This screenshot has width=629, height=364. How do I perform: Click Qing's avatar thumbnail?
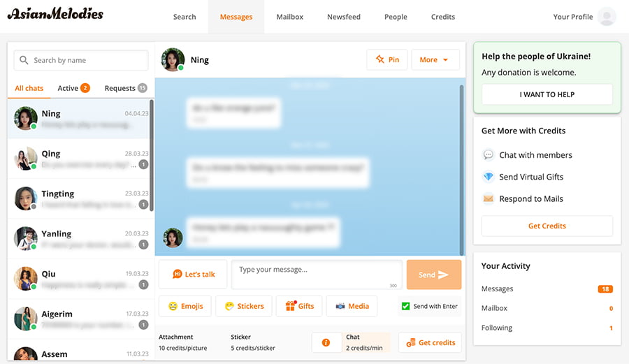26,159
